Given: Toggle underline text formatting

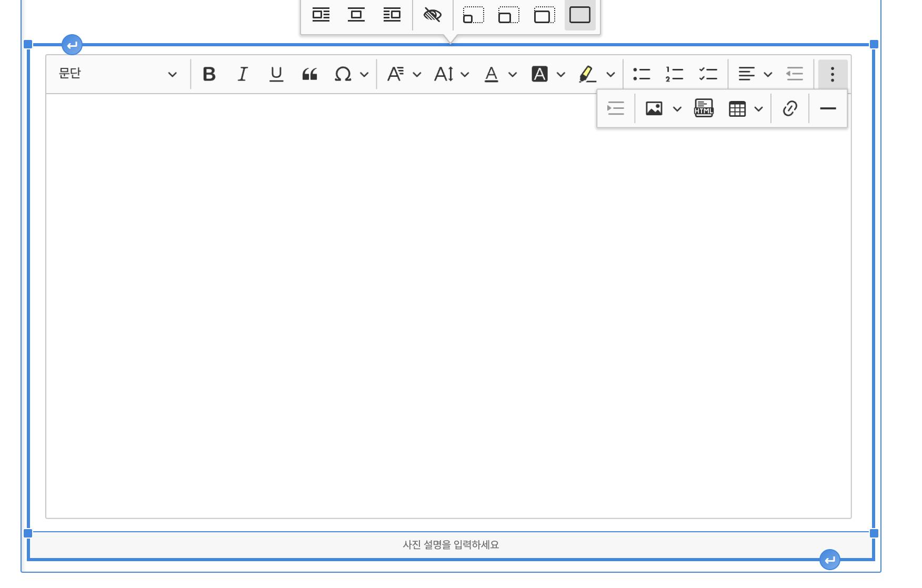Looking at the screenshot, I should point(276,74).
